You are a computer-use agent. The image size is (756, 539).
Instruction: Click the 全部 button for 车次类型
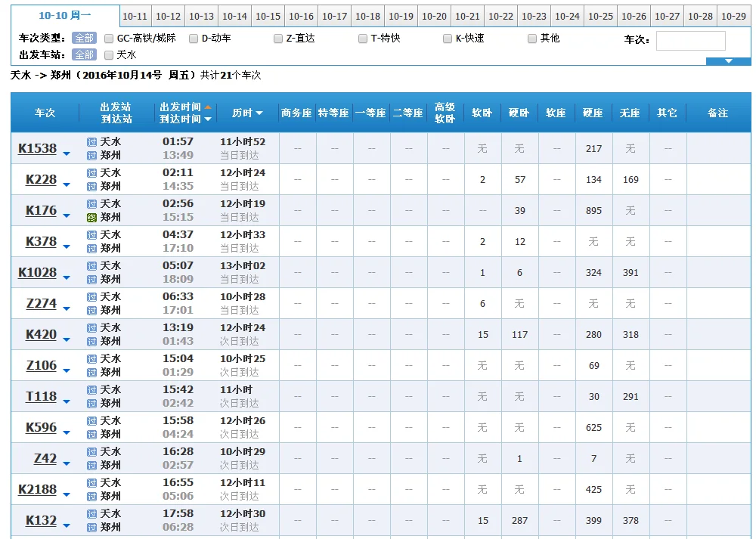point(84,39)
